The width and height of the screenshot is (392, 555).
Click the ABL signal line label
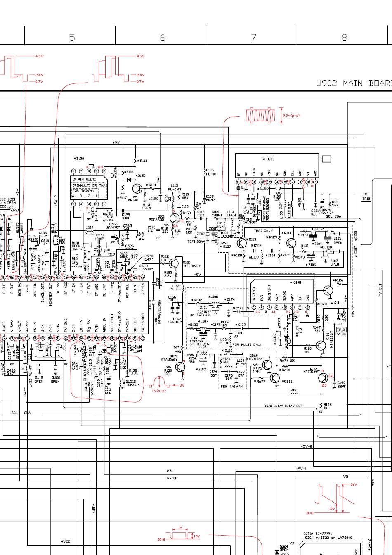[x=170, y=471]
